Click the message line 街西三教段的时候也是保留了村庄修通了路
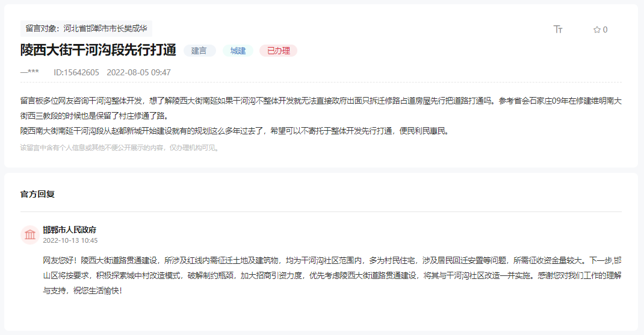Image resolution: width=644 pixels, height=335 pixels. pos(94,116)
